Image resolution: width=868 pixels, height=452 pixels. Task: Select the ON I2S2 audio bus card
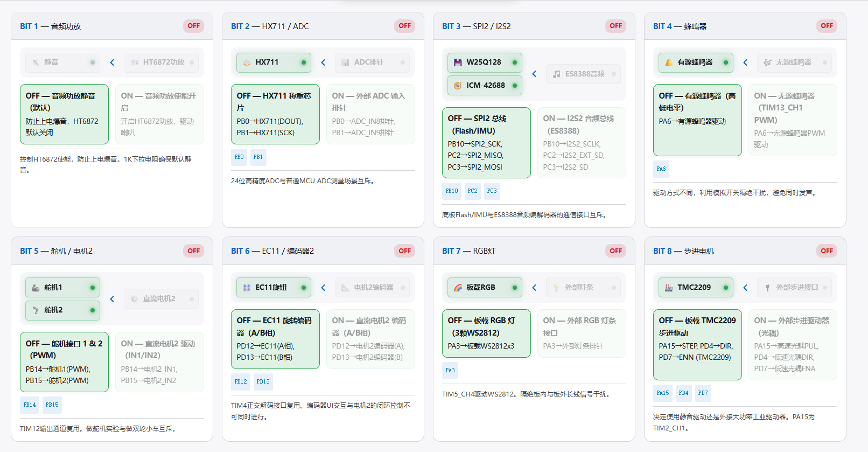point(582,143)
